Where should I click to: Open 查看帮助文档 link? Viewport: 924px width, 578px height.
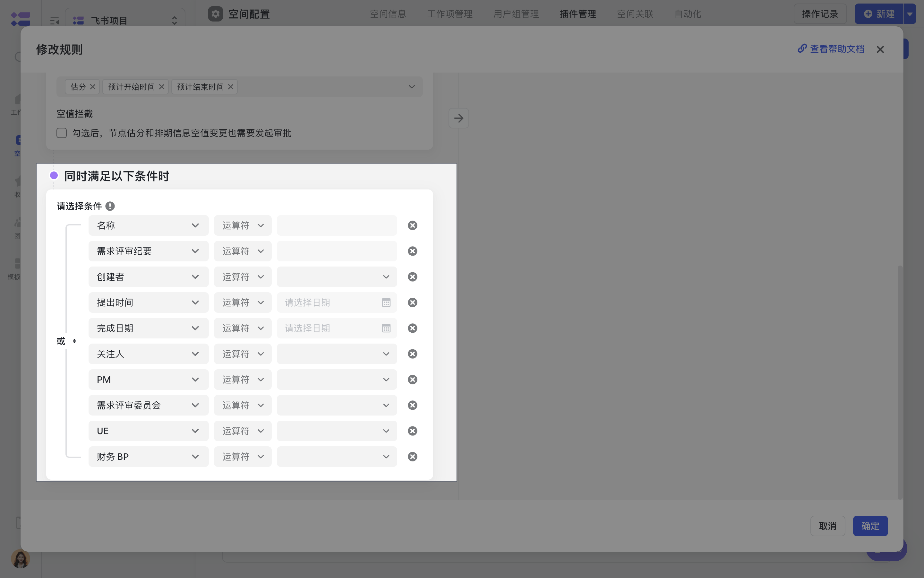click(831, 49)
